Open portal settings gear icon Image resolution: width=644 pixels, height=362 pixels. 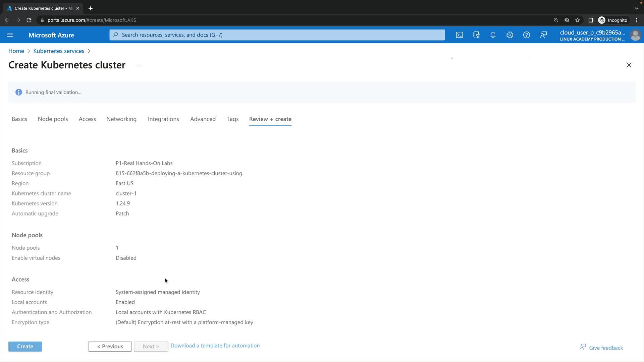click(x=510, y=35)
